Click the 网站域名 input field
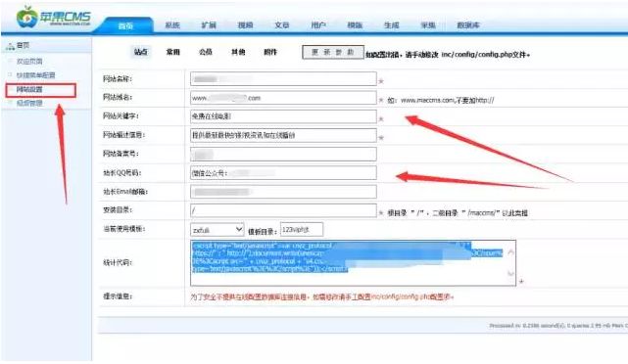The image size is (628, 364). (283, 98)
